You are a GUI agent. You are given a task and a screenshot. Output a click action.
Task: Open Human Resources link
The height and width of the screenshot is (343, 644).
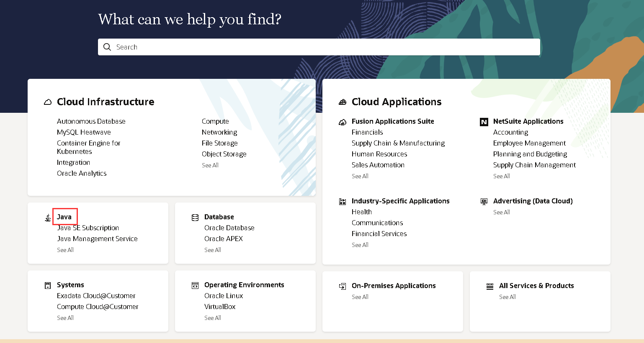(379, 154)
